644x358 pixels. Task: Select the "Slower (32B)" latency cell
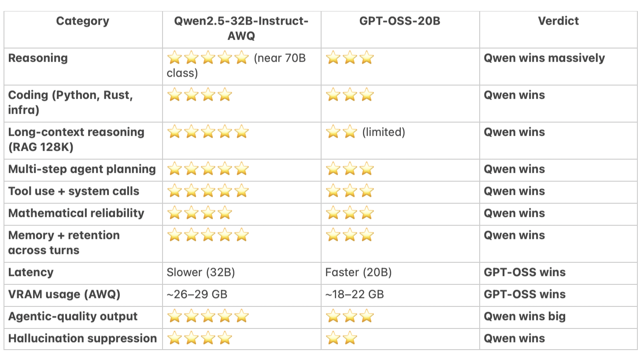[201, 272]
